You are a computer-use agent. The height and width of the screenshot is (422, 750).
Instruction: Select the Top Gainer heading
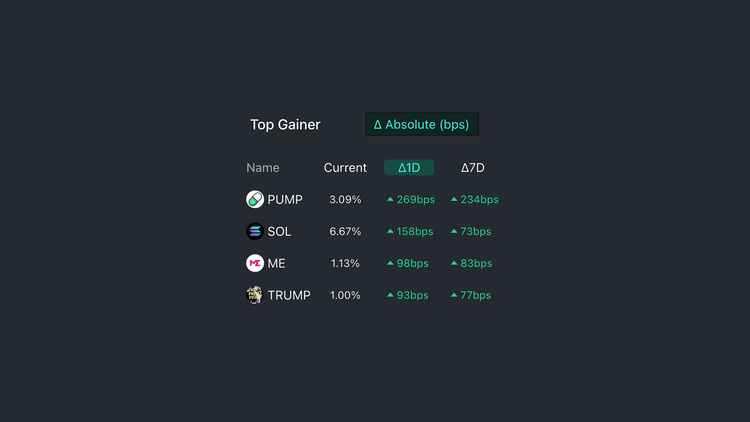[285, 125]
